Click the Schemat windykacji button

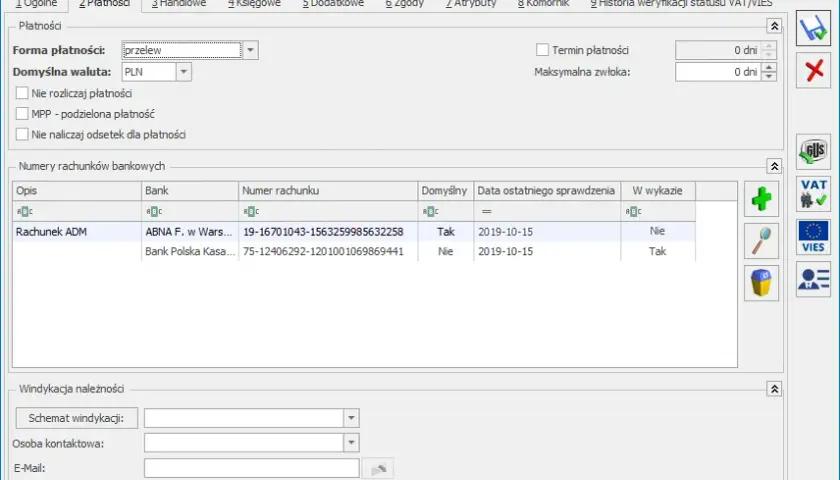click(77, 418)
